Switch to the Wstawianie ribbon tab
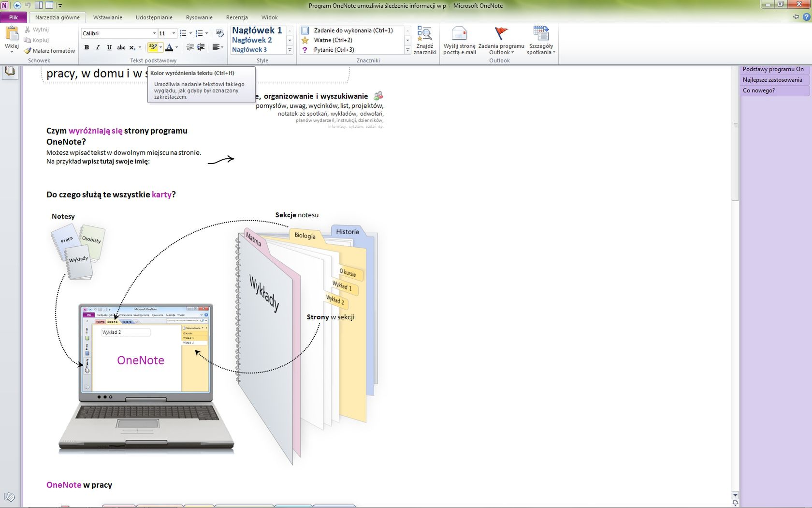 coord(107,17)
